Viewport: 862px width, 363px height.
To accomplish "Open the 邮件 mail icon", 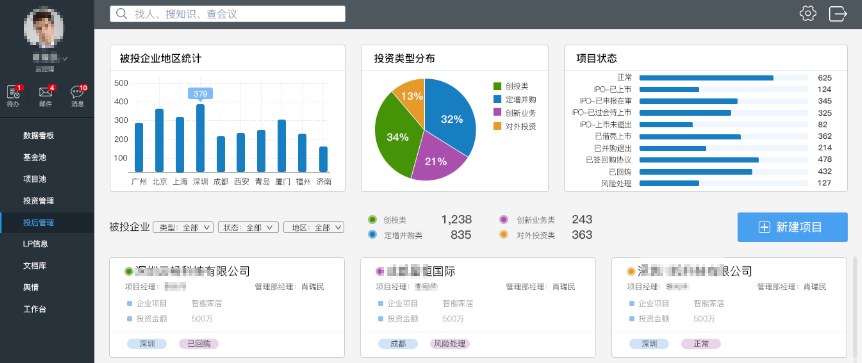I will [46, 92].
